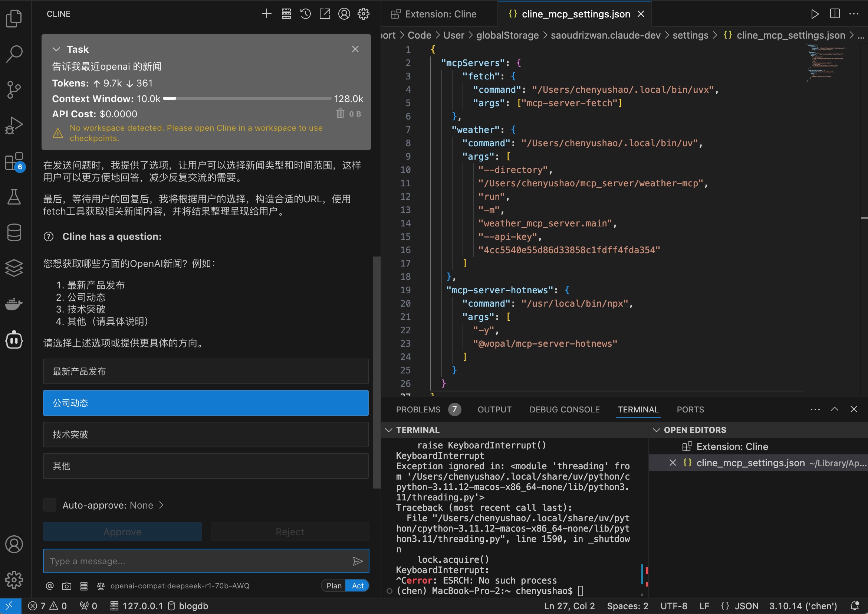Viewport: 868px width, 614px height.
Task: Open the Accounts menu in the activity bar
Action: tap(14, 544)
